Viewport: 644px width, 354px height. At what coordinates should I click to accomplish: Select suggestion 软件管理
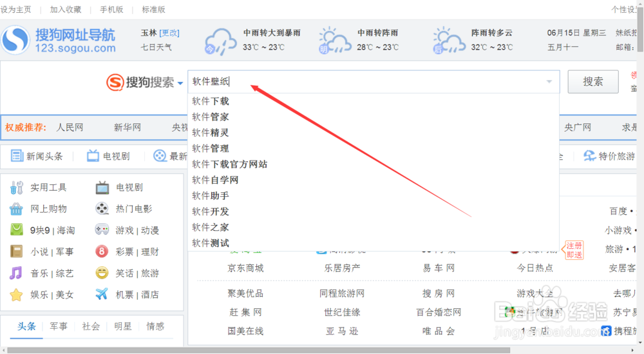tap(374, 148)
